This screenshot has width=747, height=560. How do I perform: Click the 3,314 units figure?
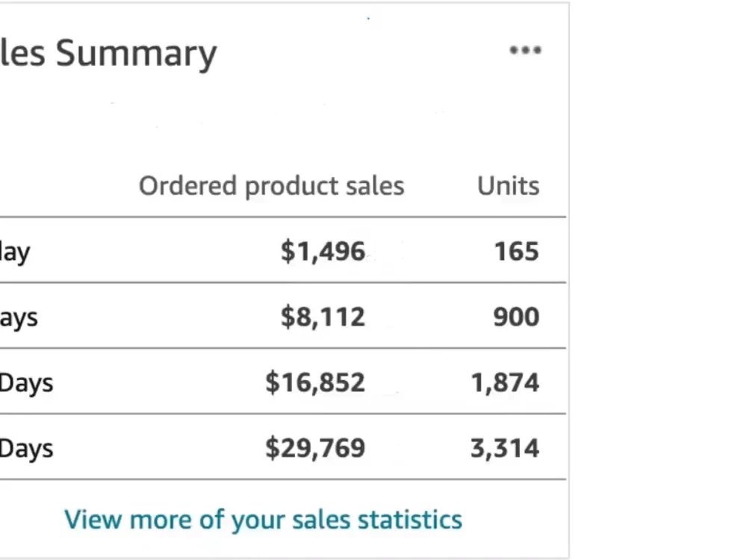click(505, 448)
